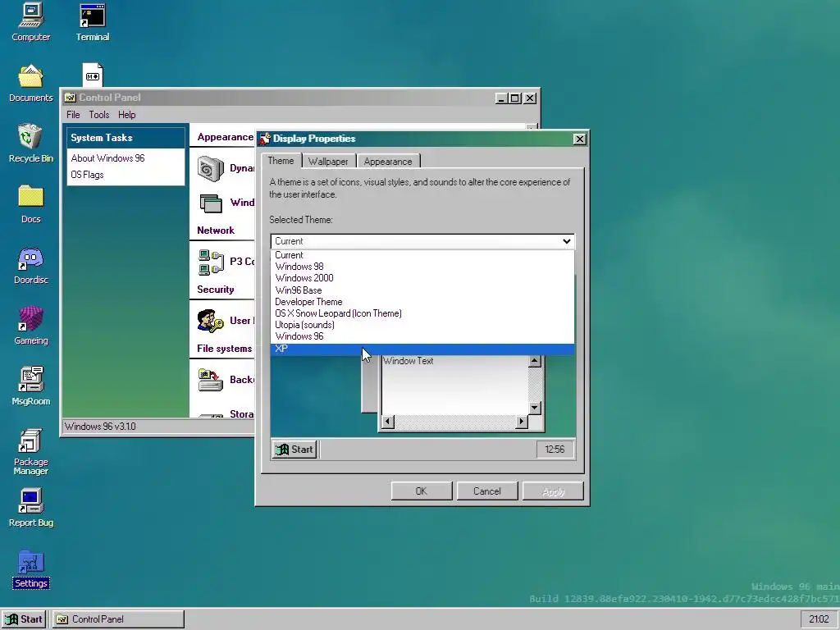The height and width of the screenshot is (630, 840).
Task: Open the OS Flags link
Action: [x=87, y=175]
